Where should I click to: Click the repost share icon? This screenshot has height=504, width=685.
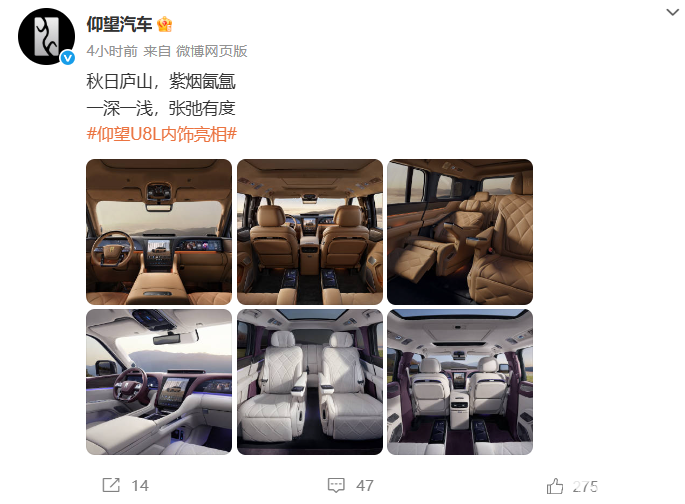[111, 485]
